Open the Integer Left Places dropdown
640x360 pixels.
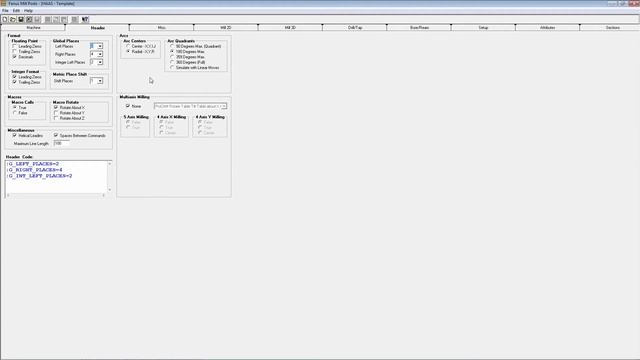point(100,62)
